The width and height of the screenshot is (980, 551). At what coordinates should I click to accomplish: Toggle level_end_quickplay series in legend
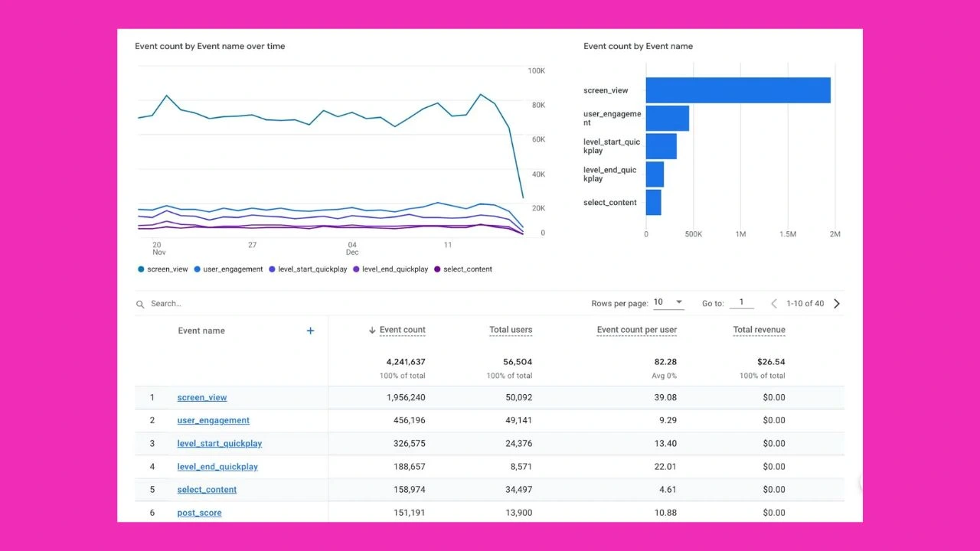point(390,269)
